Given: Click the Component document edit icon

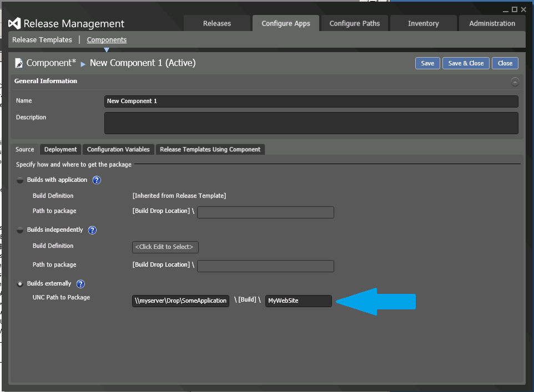Looking at the screenshot, I should (x=19, y=63).
